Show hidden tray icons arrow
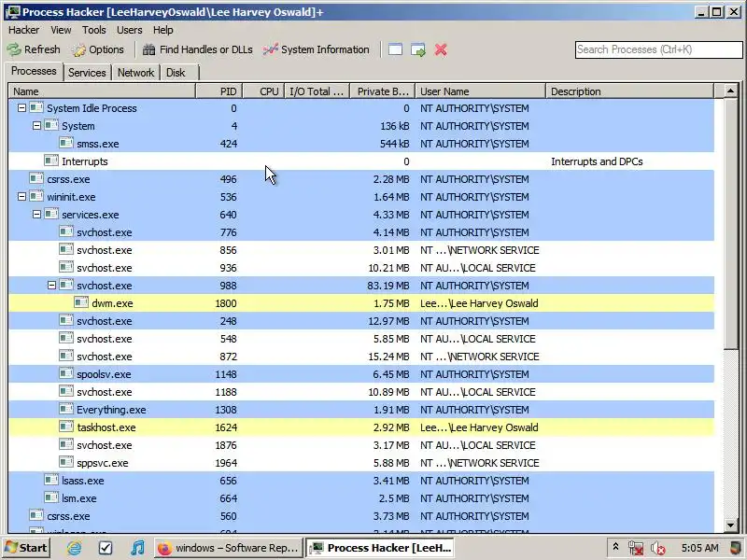This screenshot has height=560, width=747. tap(615, 547)
